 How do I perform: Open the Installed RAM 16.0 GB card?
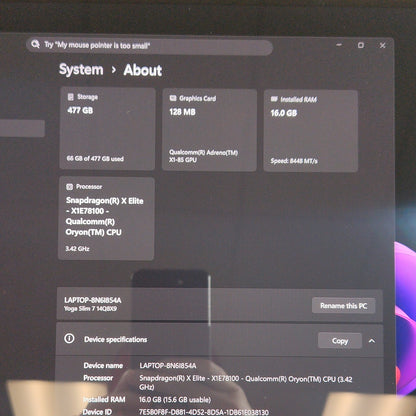(x=310, y=131)
